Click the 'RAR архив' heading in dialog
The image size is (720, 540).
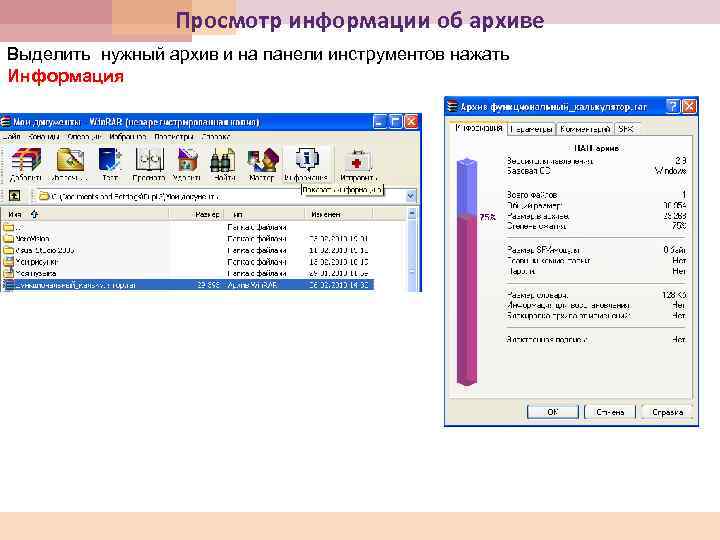click(596, 148)
